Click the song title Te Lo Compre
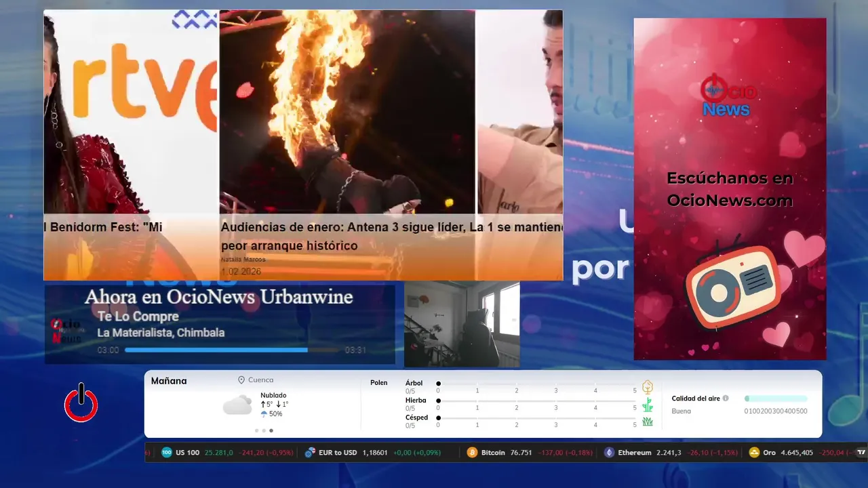Image resolution: width=868 pixels, height=488 pixels. [138, 317]
